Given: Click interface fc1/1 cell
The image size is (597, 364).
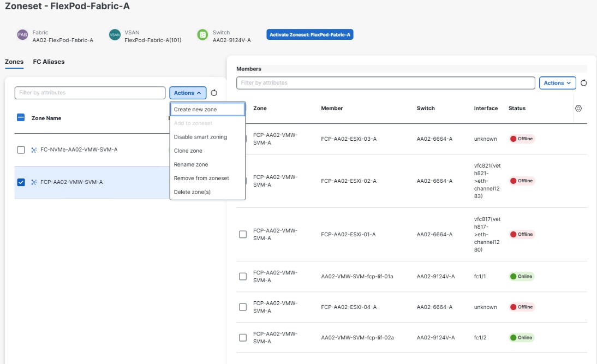Looking at the screenshot, I should [x=480, y=277].
